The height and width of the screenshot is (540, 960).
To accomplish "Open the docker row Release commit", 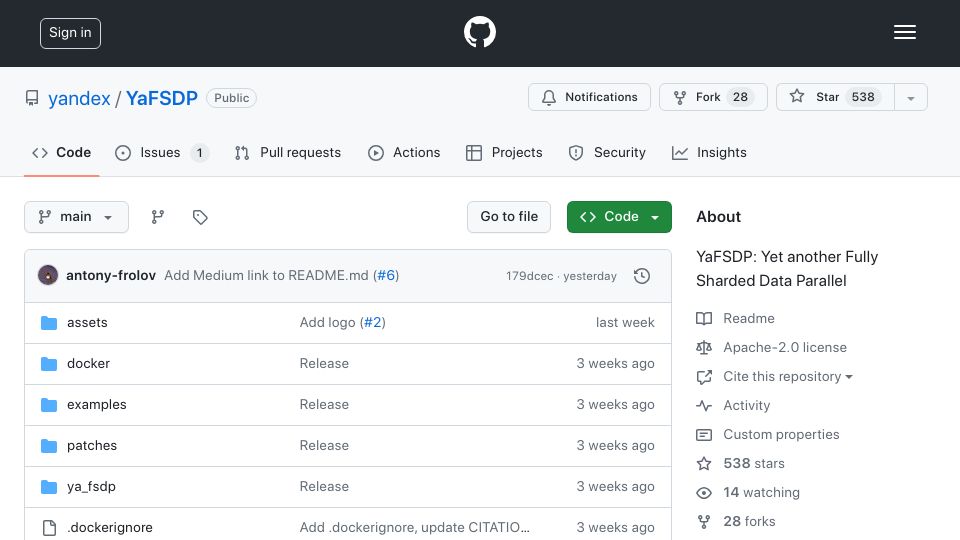I will (x=324, y=364).
